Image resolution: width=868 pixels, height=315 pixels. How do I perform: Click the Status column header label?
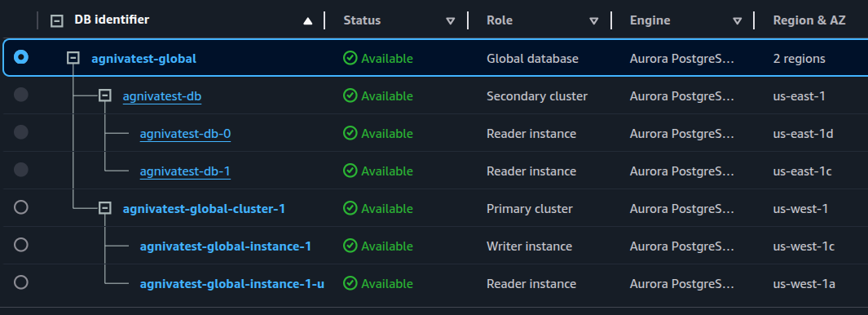[362, 20]
